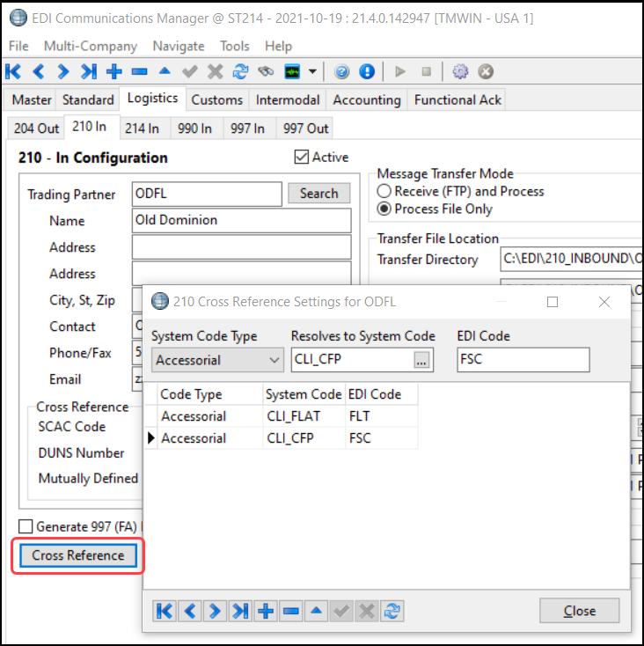This screenshot has width=644, height=646.
Task: Click the settings gear icon in main toolbar
Action: tap(459, 71)
